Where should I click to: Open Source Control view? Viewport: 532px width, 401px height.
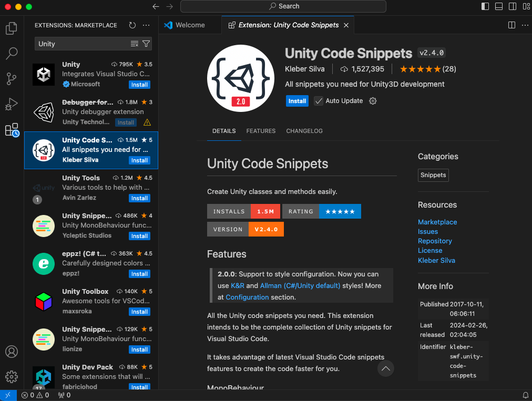(12, 79)
